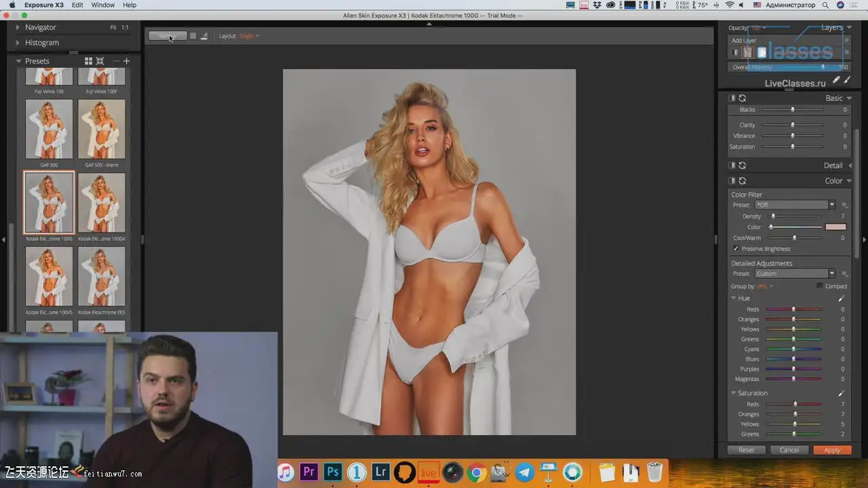Viewport: 868px width, 488px height.
Task: Click the Reset button
Action: 746,450
